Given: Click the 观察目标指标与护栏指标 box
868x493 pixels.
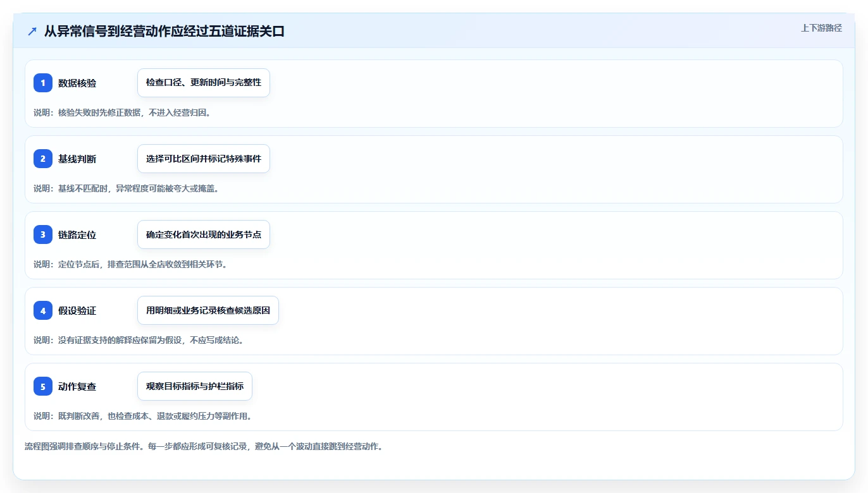Looking at the screenshot, I should point(195,386).
